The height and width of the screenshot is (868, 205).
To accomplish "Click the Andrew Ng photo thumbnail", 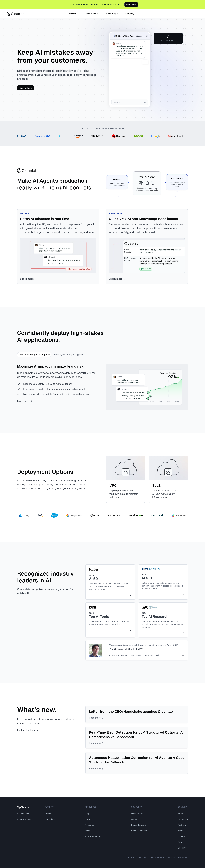I will 95,650.
